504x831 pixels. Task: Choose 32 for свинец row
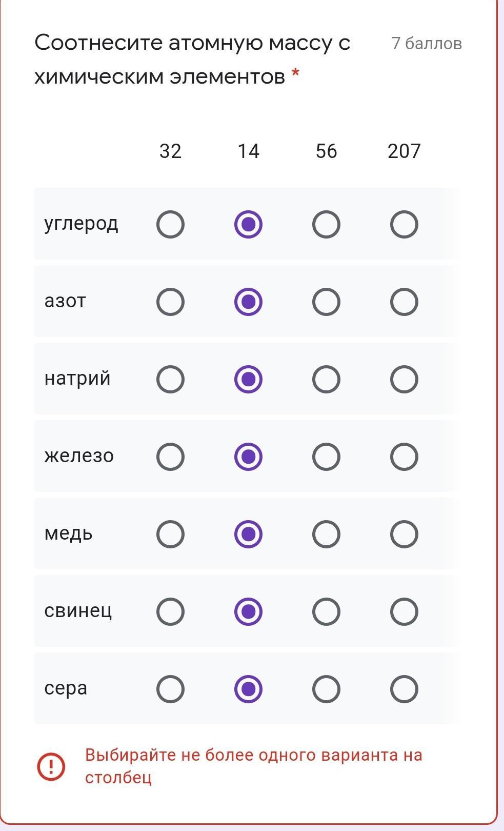[x=170, y=612]
